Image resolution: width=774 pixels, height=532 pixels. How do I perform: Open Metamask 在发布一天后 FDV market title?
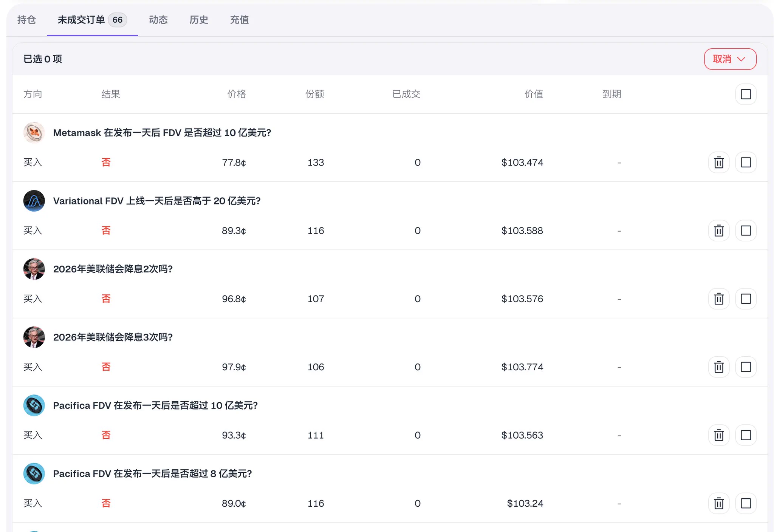tap(162, 133)
